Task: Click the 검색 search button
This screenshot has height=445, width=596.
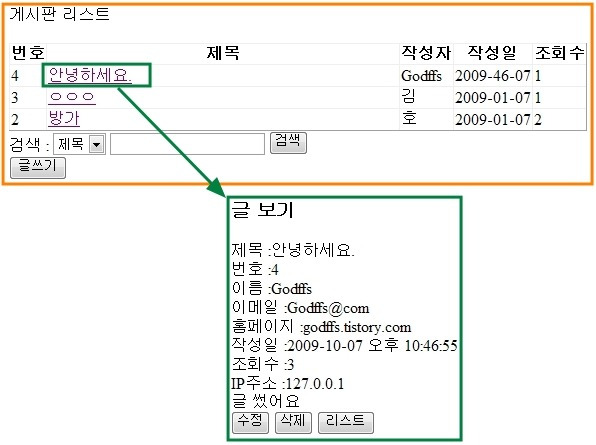Action: click(x=288, y=143)
